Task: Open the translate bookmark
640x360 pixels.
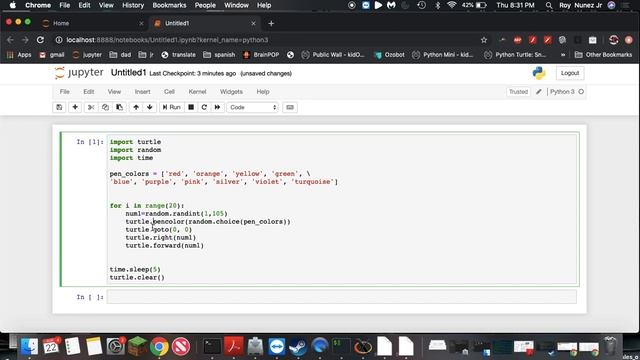Action: click(178, 55)
